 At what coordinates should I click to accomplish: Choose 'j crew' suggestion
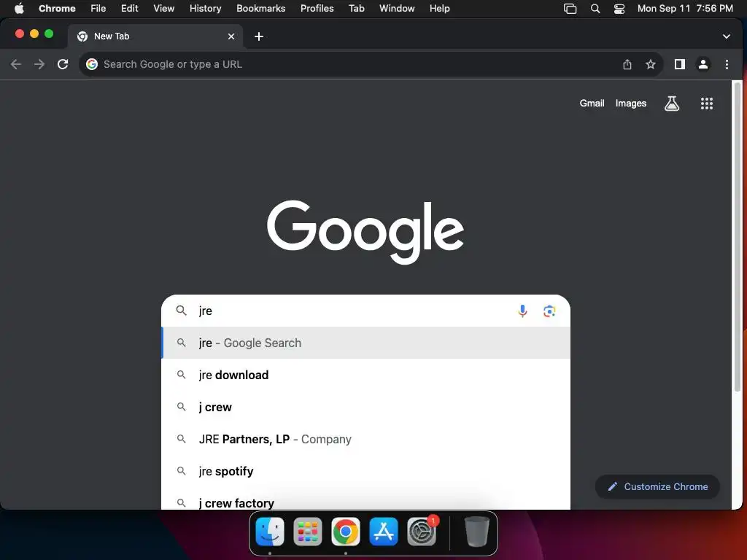[x=366, y=407]
